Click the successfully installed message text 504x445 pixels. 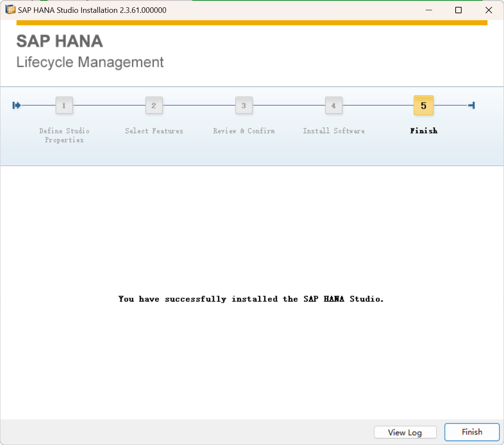click(x=251, y=299)
